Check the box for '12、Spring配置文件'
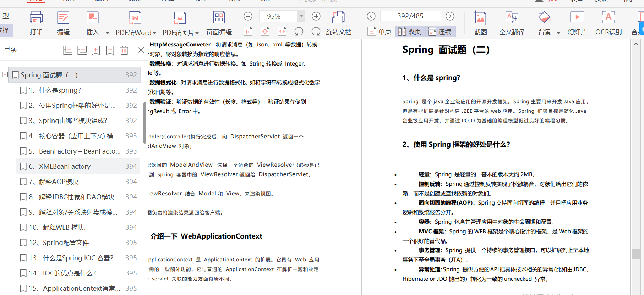The image size is (644, 295). [23, 243]
